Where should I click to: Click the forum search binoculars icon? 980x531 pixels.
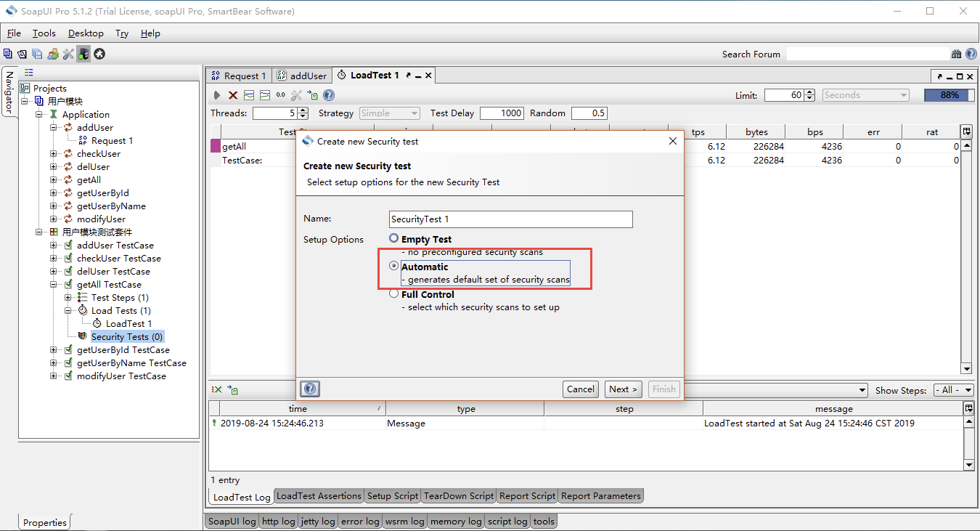click(x=957, y=54)
